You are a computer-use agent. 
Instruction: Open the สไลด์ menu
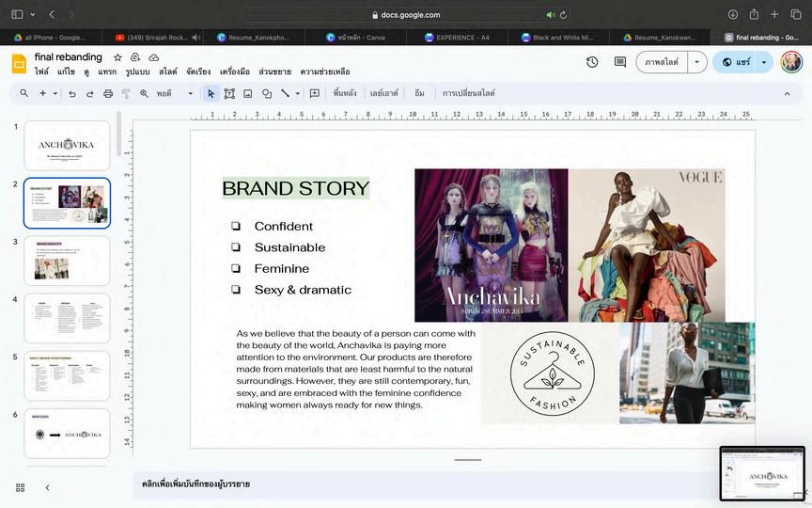168,71
